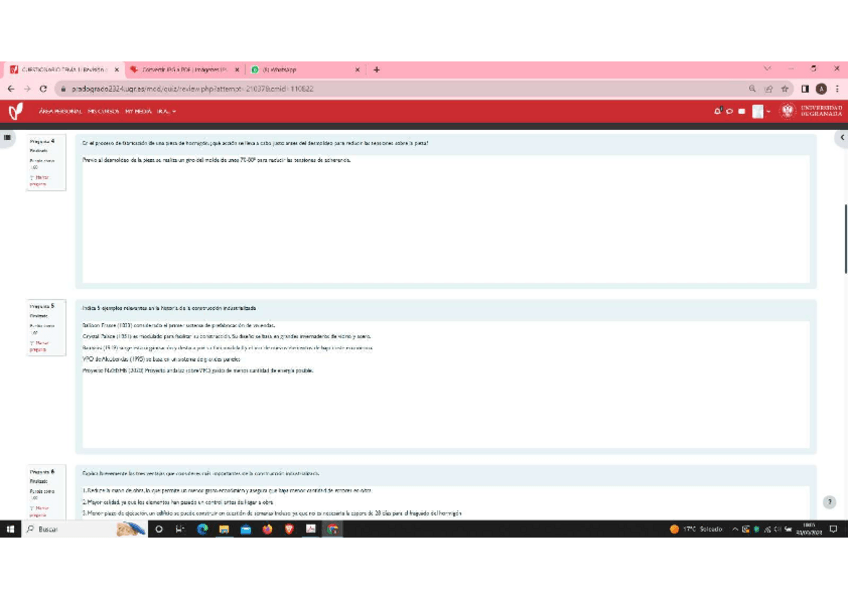Expand the right block drawer arrow
Screen dimensions: 848x599
click(842, 137)
